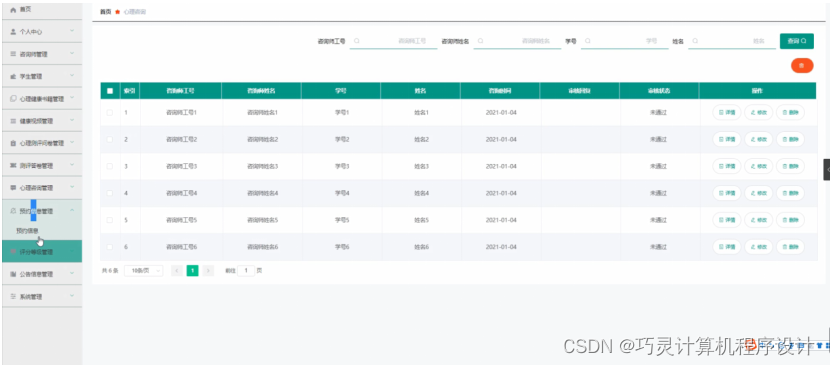Click the go-to-page number input
This screenshot has height=365, width=830.
point(246,271)
